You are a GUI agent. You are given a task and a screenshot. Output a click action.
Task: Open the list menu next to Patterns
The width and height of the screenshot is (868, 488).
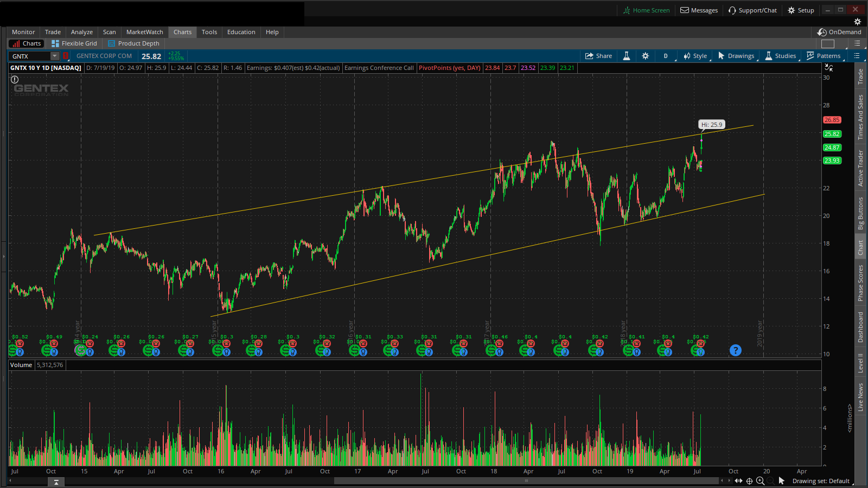tap(857, 56)
